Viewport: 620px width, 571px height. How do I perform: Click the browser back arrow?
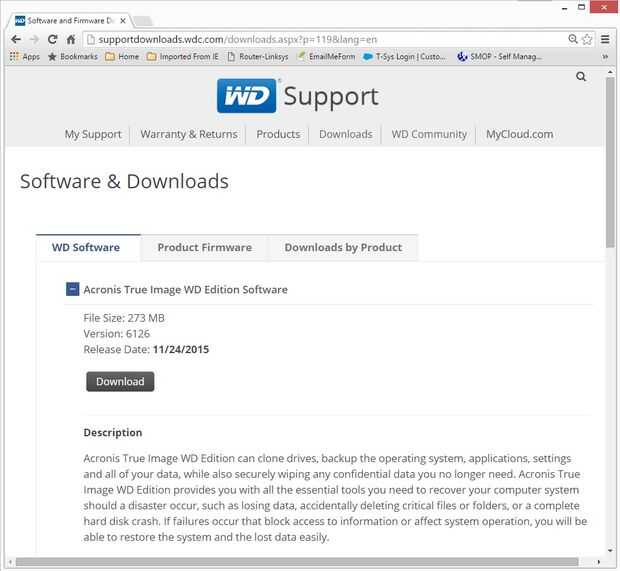pos(16,39)
